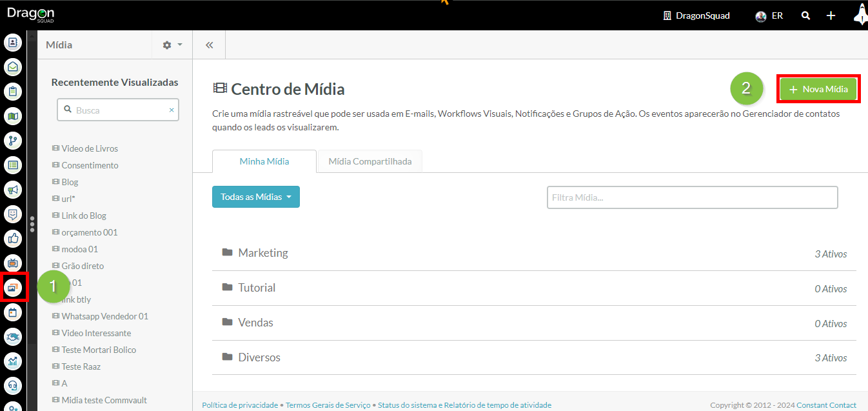
Task: Open the Mídia gear settings dropdown
Action: (172, 45)
